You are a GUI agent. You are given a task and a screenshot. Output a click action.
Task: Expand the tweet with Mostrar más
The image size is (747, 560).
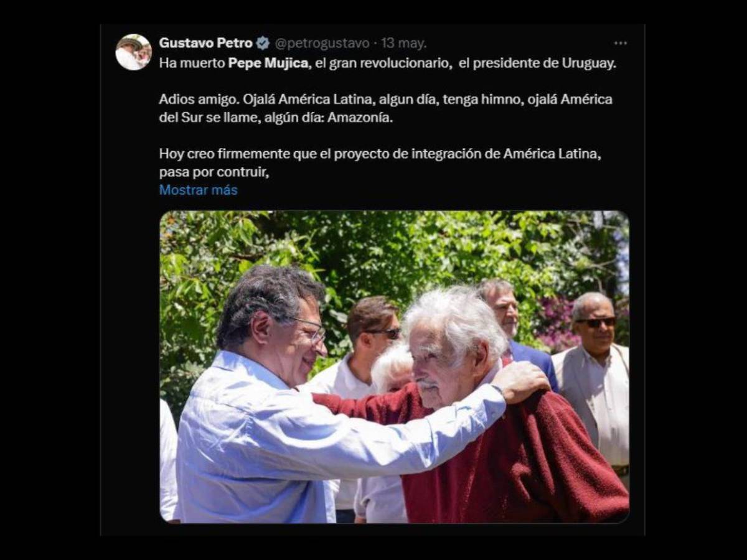198,190
